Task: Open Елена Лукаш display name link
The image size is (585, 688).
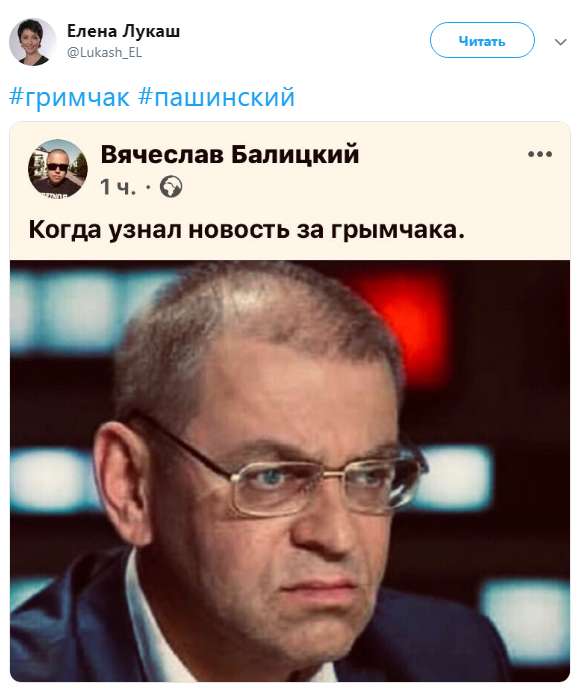Action: (123, 32)
